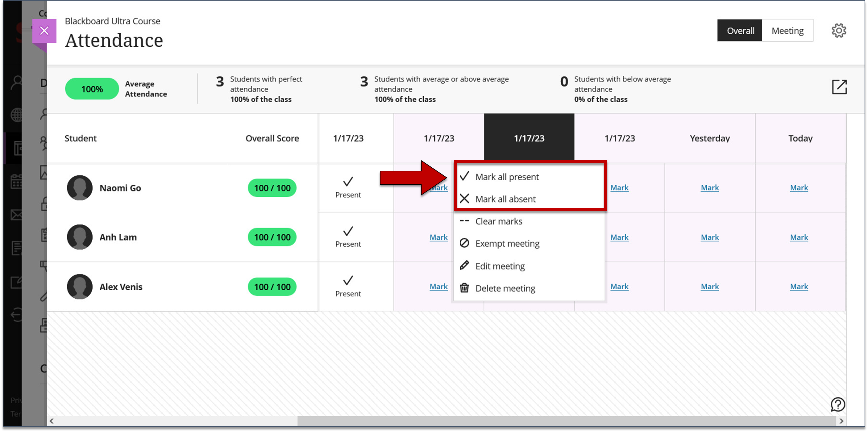
Task: Open the Today column header menu
Action: coord(800,138)
